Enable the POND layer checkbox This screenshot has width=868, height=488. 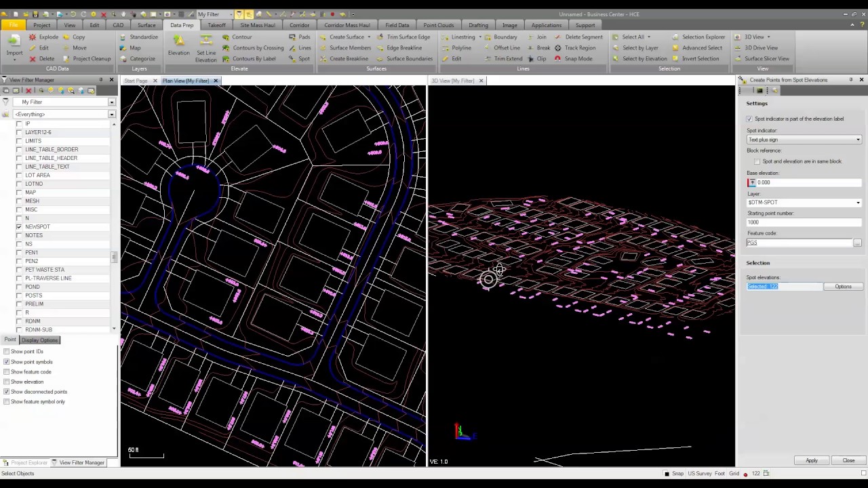point(19,287)
